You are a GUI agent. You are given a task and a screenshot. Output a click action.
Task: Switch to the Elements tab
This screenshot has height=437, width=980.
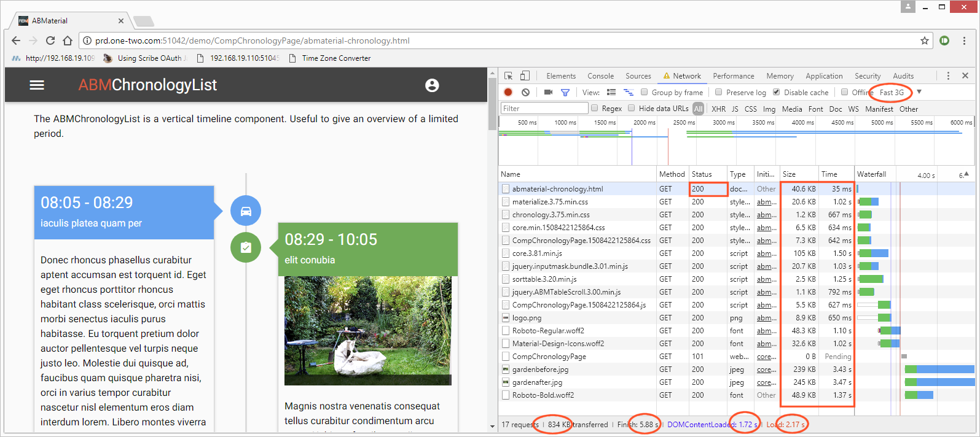[x=561, y=76]
